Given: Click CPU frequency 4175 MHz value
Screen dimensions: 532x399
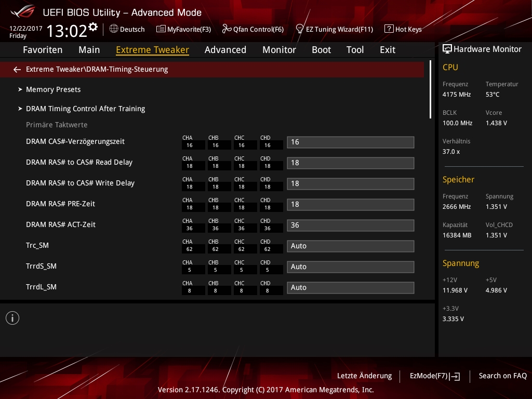Looking at the screenshot, I should pos(457,95).
